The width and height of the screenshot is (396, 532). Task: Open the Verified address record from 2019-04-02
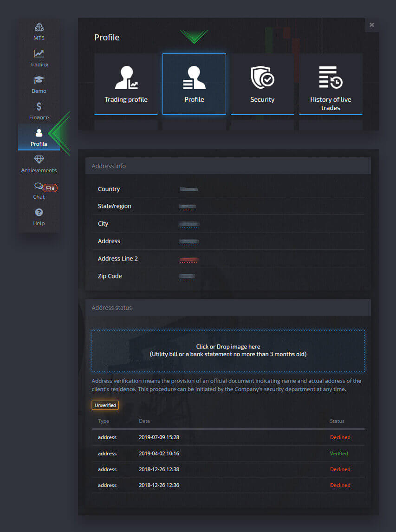coord(227,453)
